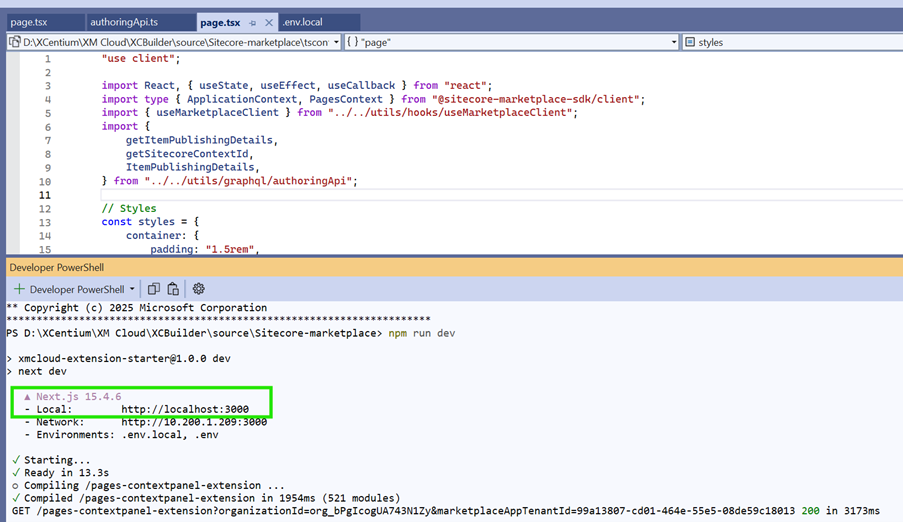The width and height of the screenshot is (903, 522).
Task: Click the Environments .env.local, .env line
Action: (x=122, y=434)
